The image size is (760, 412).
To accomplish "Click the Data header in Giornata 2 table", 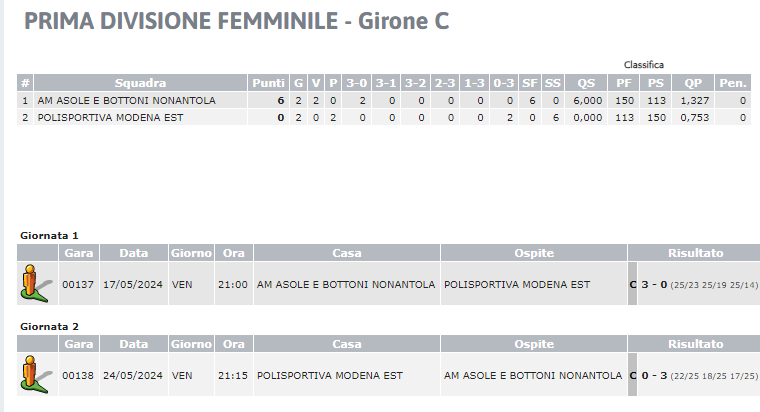I will click(x=134, y=344).
